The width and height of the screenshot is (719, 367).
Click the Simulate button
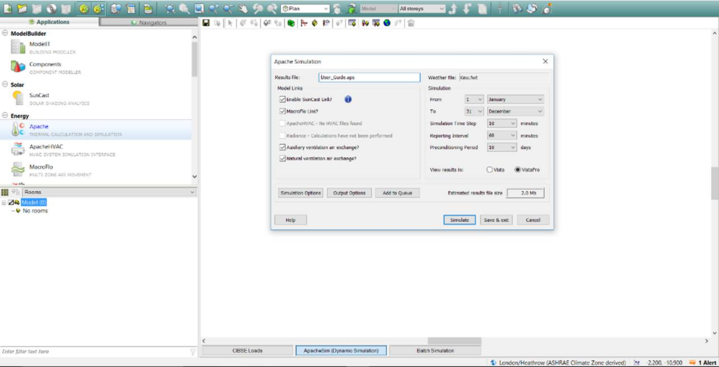tap(459, 220)
